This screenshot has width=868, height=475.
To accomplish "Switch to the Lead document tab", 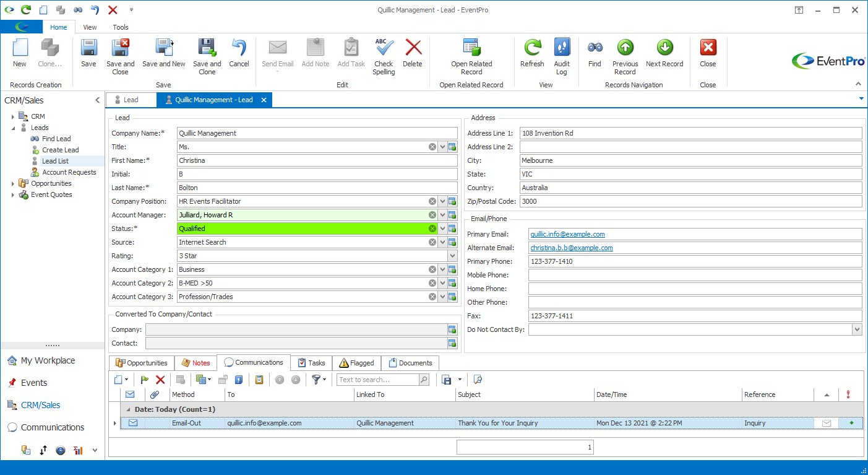I will (x=131, y=100).
